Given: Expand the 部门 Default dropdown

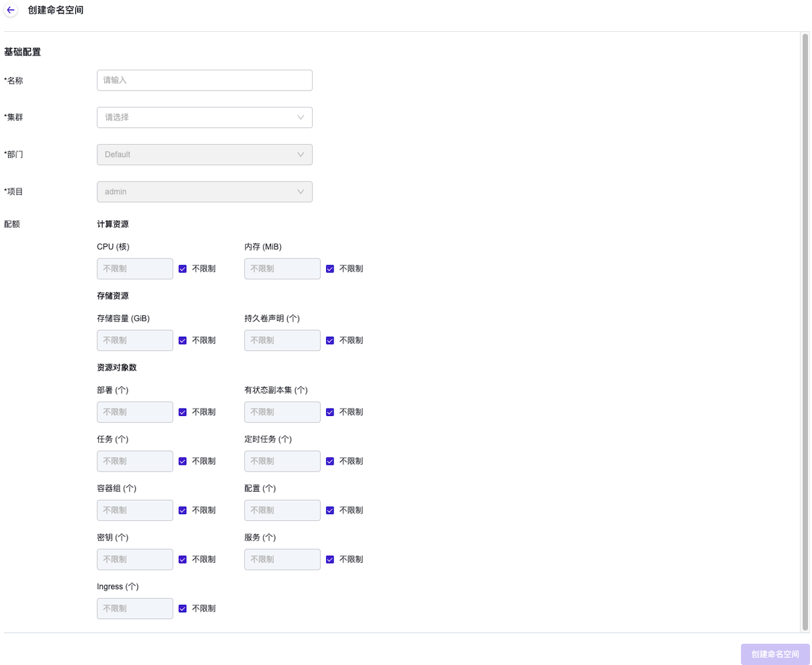Looking at the screenshot, I should [204, 154].
